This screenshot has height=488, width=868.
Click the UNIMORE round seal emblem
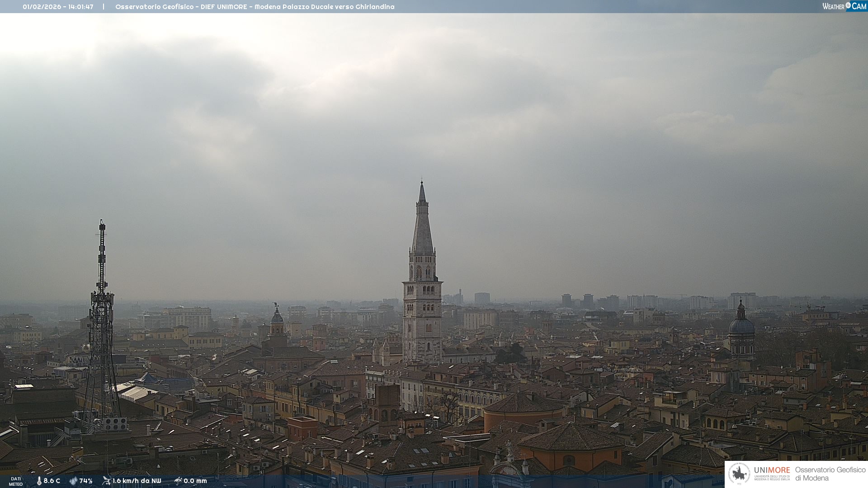tap(740, 474)
